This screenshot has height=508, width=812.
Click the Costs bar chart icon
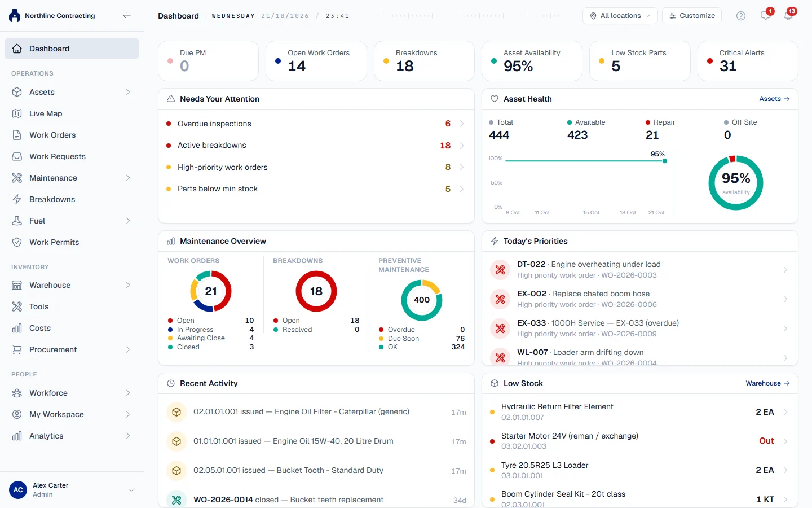(17, 328)
